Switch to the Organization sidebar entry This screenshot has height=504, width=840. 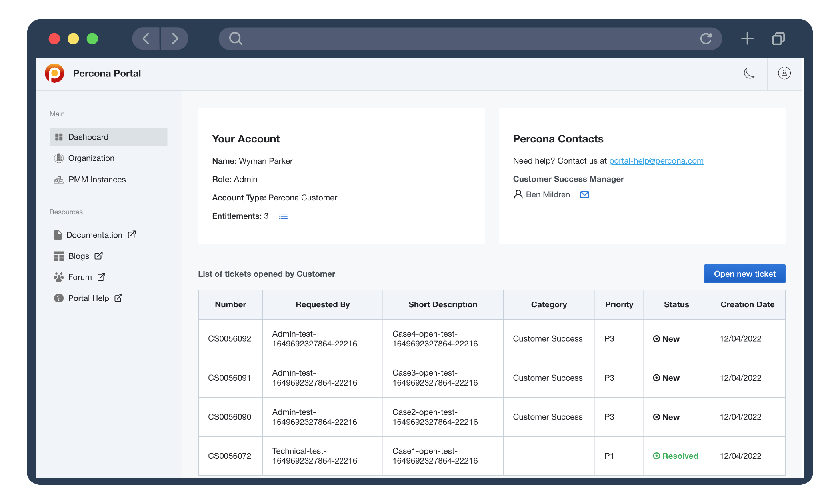coord(91,158)
